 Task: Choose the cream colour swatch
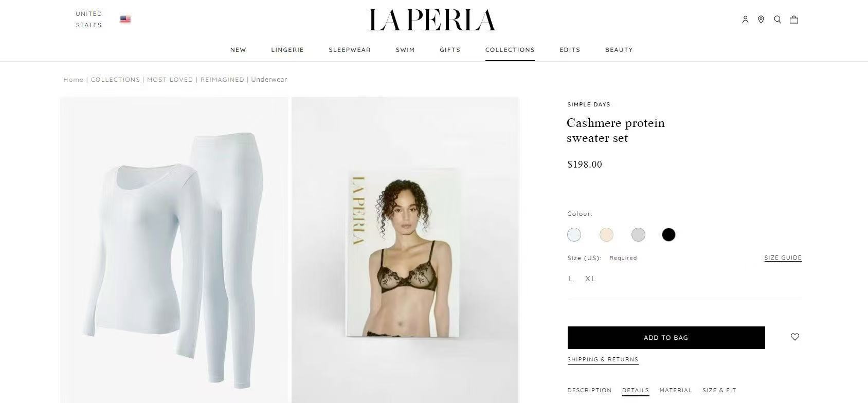point(607,235)
